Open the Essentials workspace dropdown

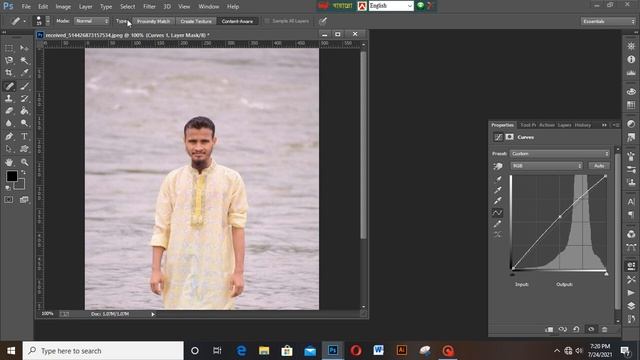[608, 21]
